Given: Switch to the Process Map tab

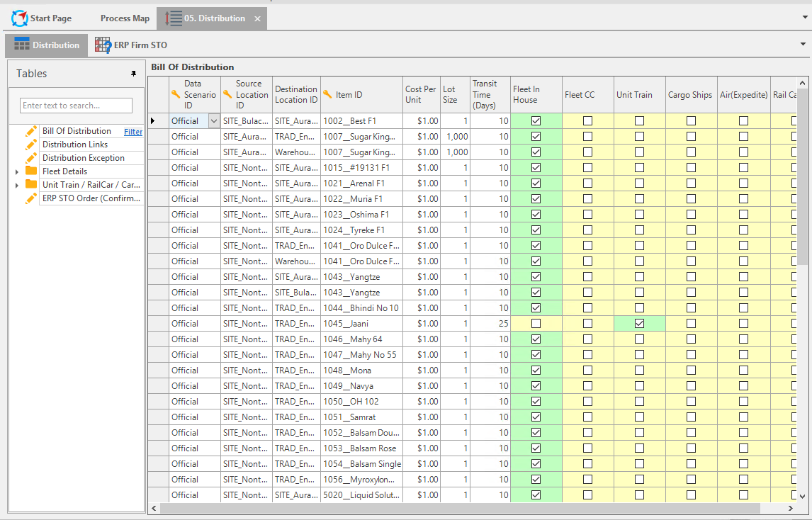Looking at the screenshot, I should point(125,18).
